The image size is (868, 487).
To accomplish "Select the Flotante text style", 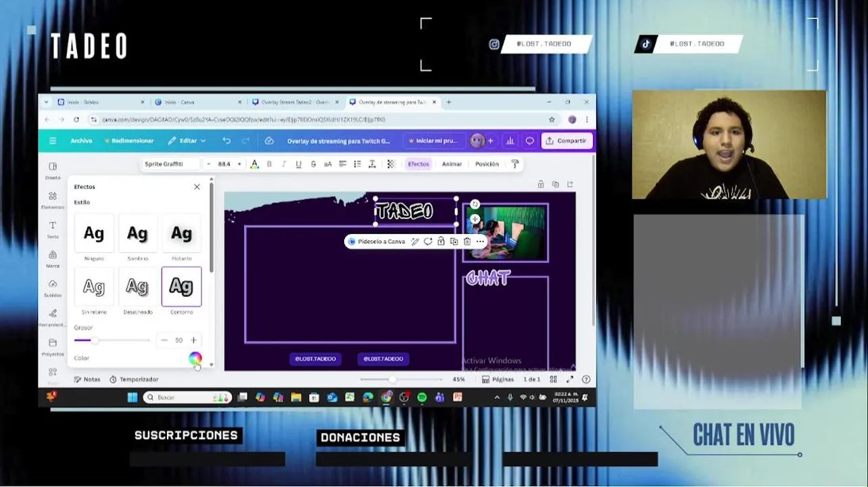I will 181,233.
